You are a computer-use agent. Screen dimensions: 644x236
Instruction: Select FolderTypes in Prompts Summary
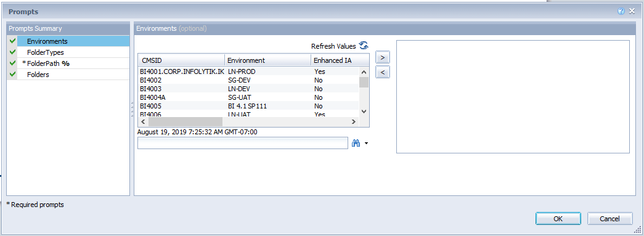point(73,52)
